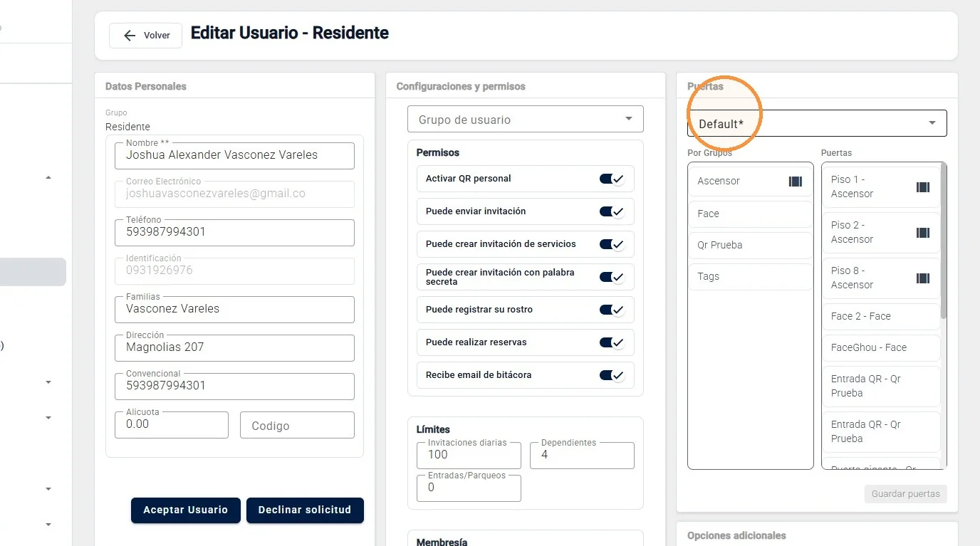Select the FaceGhou - Face door

(x=881, y=347)
